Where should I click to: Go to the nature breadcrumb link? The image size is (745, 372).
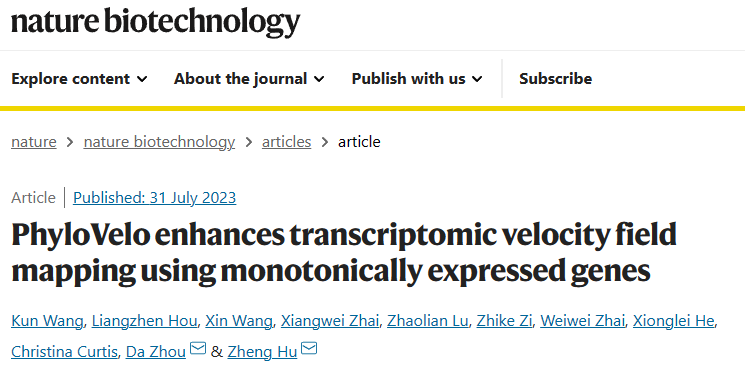coord(34,142)
